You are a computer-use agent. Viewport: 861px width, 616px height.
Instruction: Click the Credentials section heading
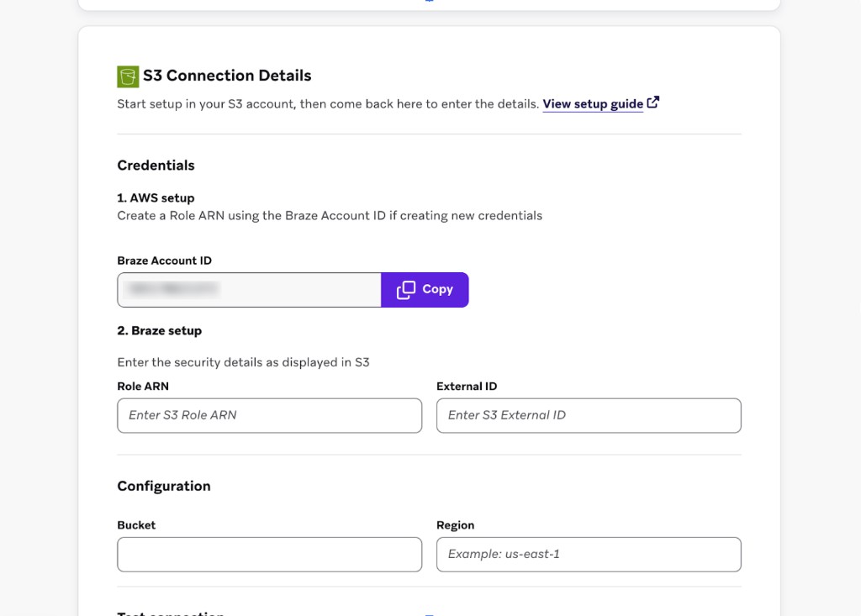(x=156, y=166)
